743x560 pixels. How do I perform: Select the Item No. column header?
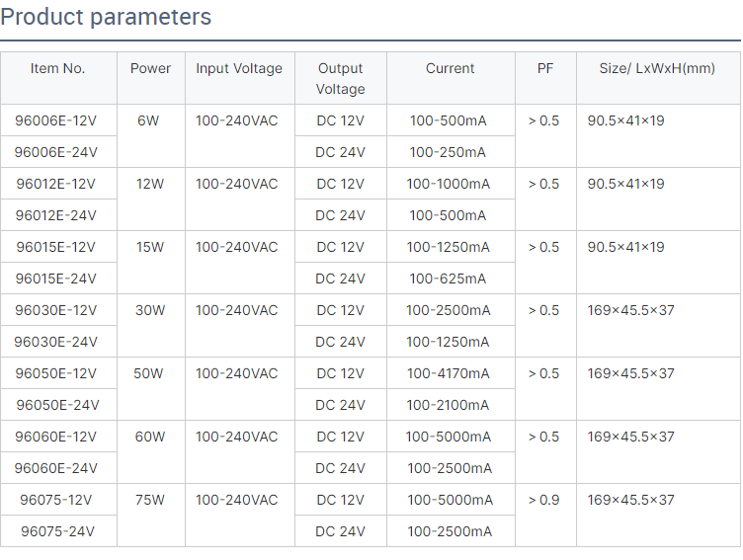tap(58, 69)
